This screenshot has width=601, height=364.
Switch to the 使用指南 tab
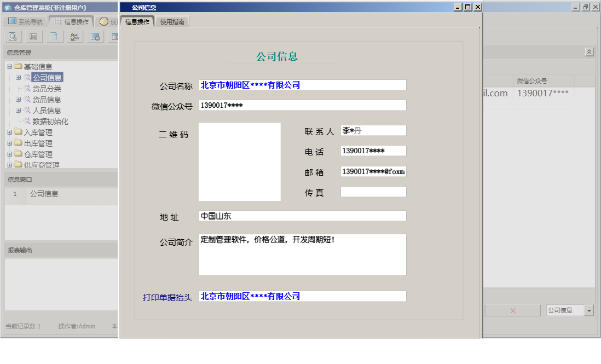tap(172, 22)
